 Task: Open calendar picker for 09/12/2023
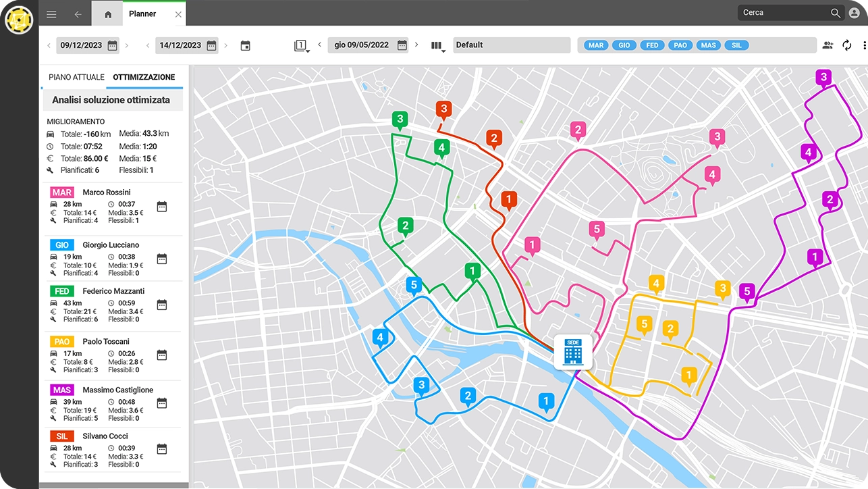tap(112, 45)
